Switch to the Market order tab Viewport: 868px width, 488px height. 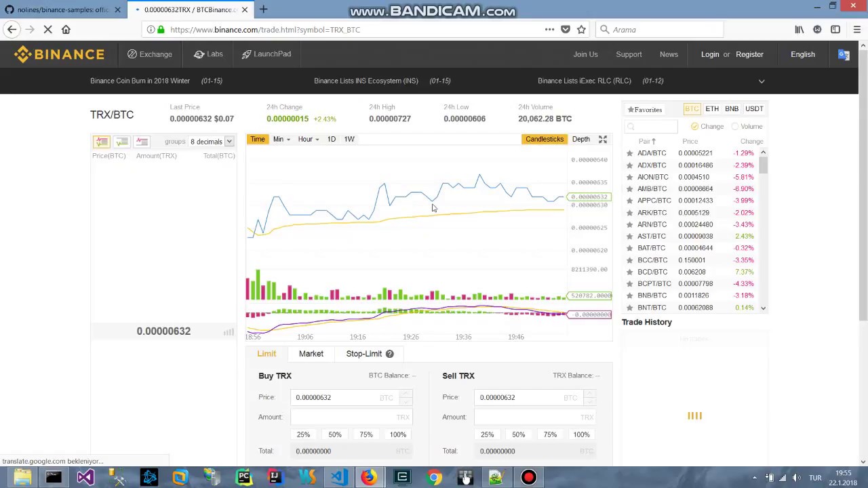[311, 354]
